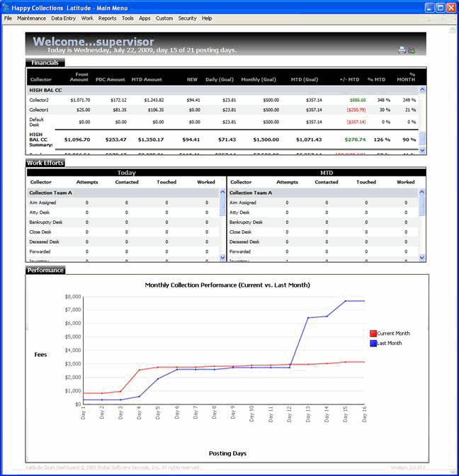Click the Attempts header in the Today pane

tap(87, 182)
